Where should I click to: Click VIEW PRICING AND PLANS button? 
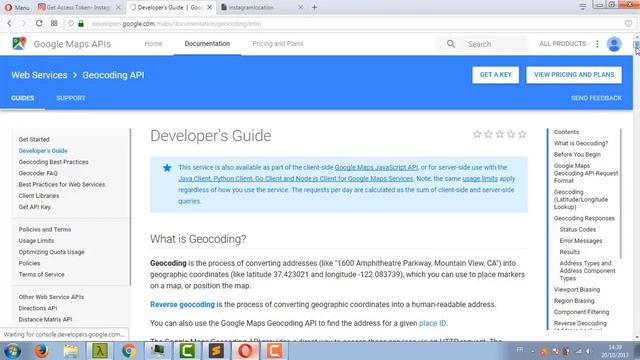pos(574,75)
